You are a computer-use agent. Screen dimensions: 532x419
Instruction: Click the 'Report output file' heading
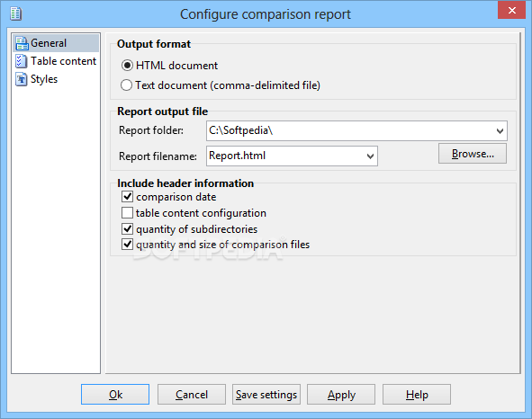(x=163, y=111)
